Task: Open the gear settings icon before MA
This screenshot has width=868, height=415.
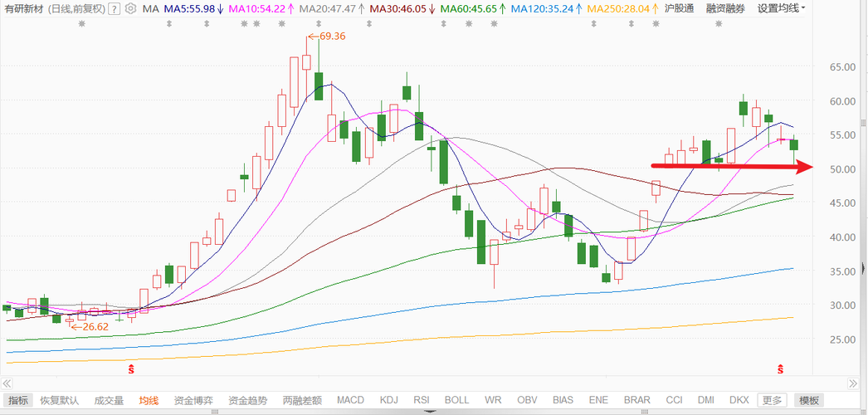Action: coord(130,8)
